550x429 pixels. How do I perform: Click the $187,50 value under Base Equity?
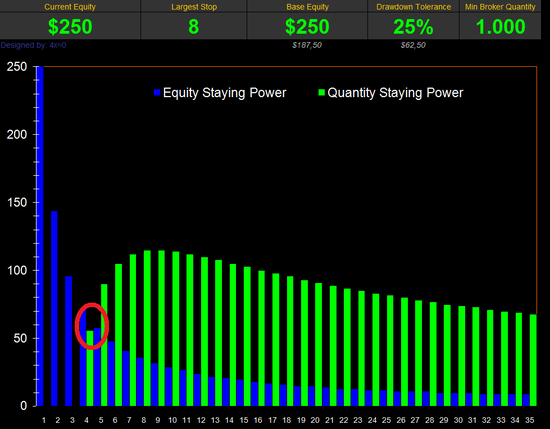(x=307, y=45)
